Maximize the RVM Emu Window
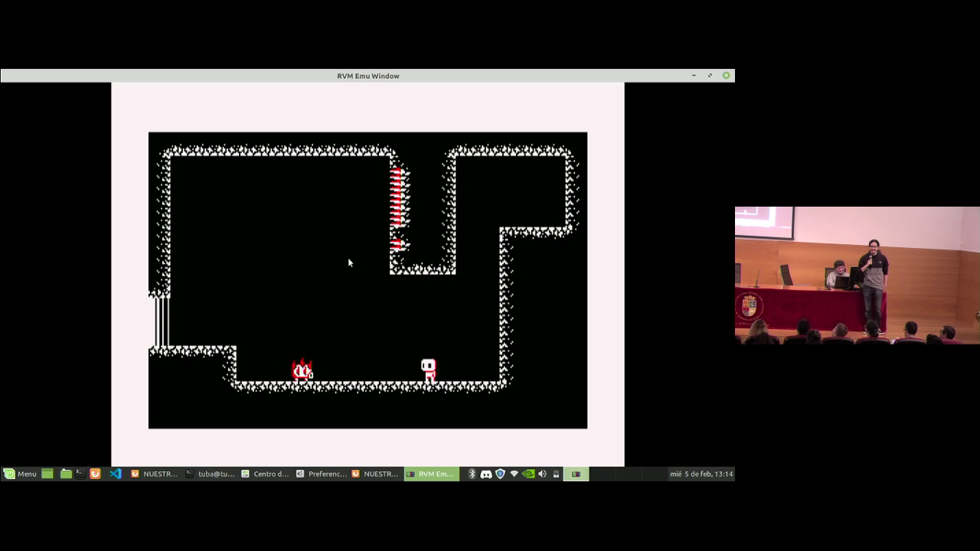Viewport: 980px width, 551px height. click(x=710, y=75)
